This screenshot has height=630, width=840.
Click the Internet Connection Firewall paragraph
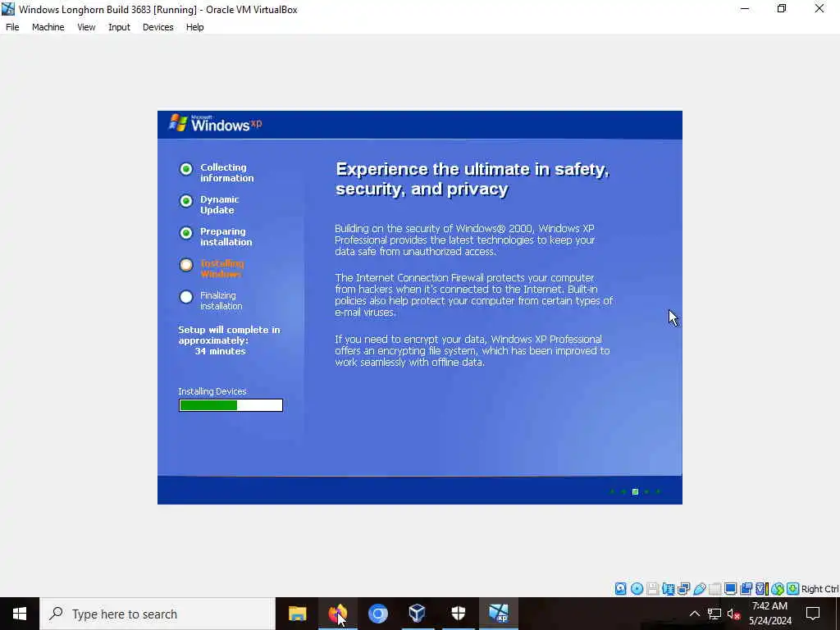tap(473, 295)
